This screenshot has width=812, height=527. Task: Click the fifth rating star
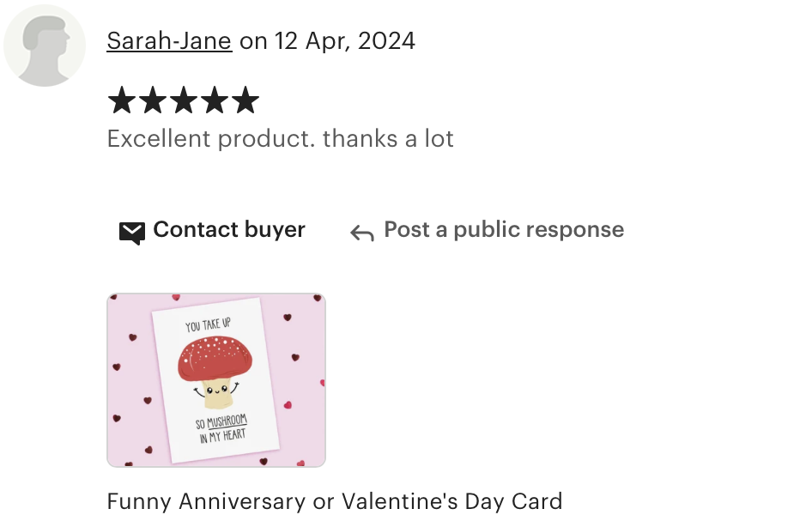pyautogui.click(x=245, y=100)
